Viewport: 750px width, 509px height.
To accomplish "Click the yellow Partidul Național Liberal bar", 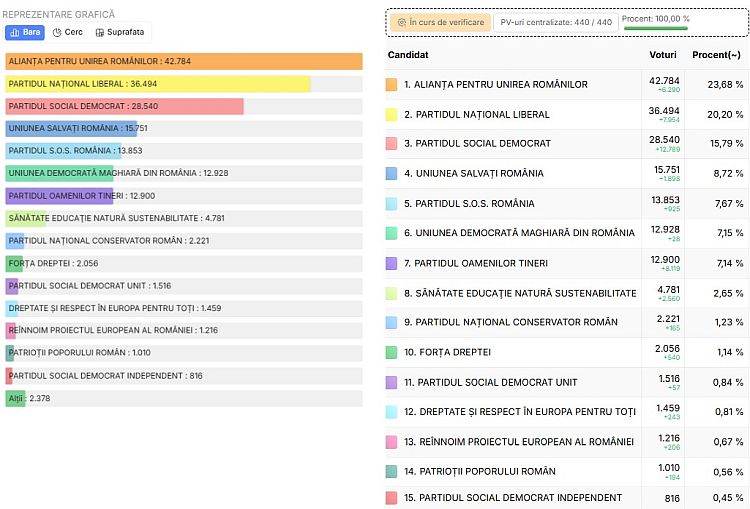I will click(158, 84).
